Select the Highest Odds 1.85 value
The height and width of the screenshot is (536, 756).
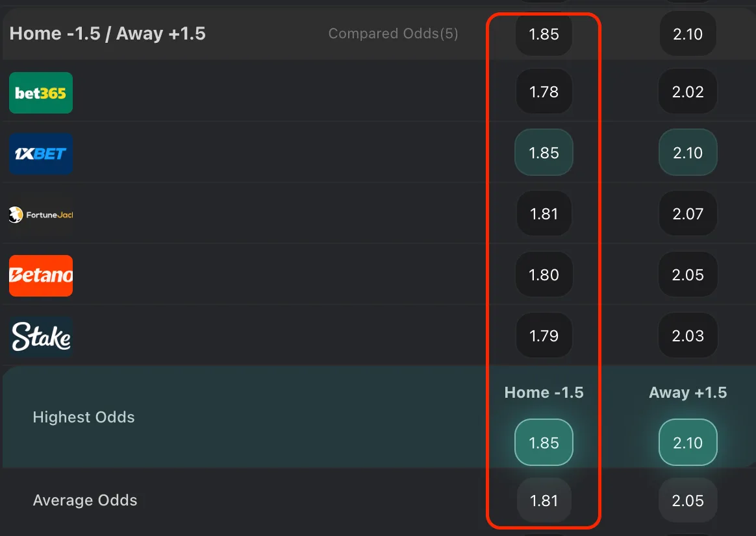click(x=544, y=442)
